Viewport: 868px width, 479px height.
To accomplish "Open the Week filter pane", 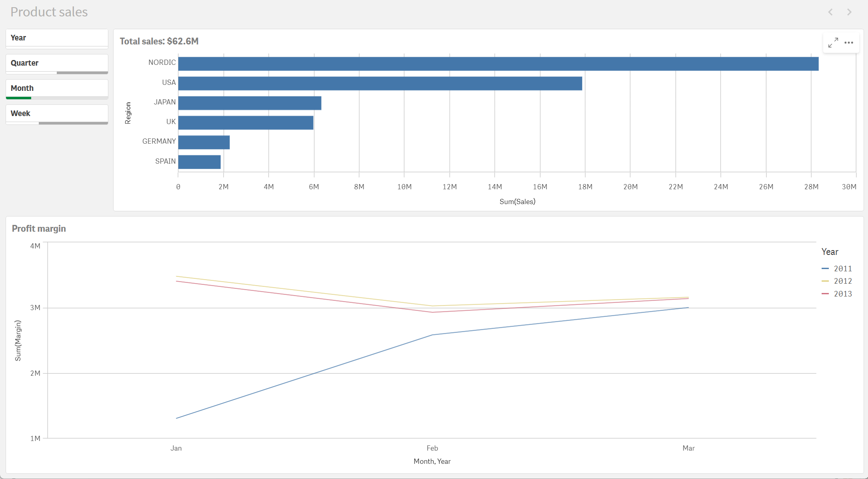I will 57,114.
